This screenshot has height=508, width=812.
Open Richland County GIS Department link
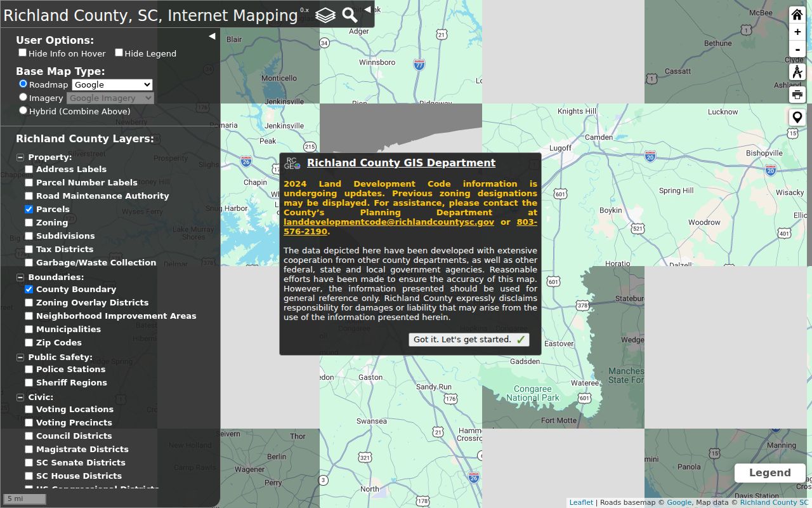(x=401, y=163)
